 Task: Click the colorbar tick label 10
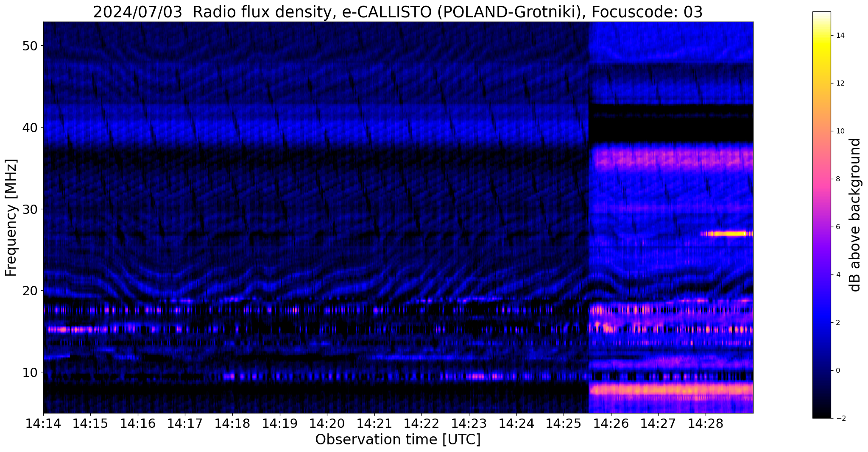840,131
